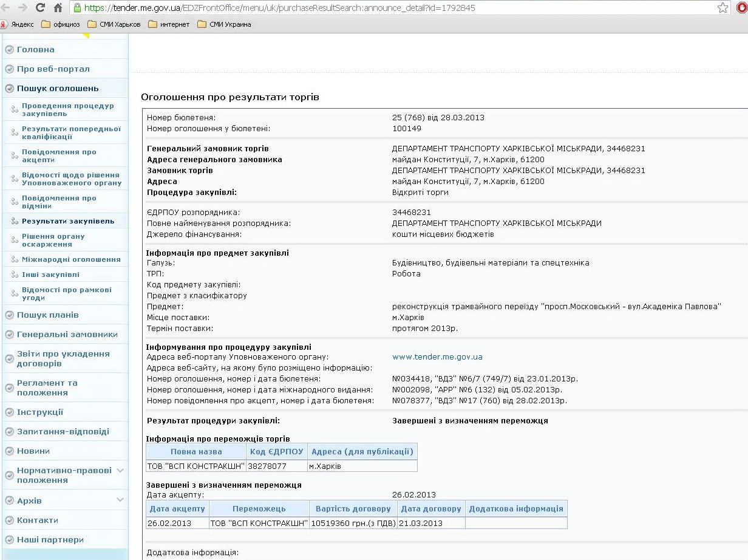Reload the page with refresh icon
The height and width of the screenshot is (560, 748).
click(x=41, y=8)
